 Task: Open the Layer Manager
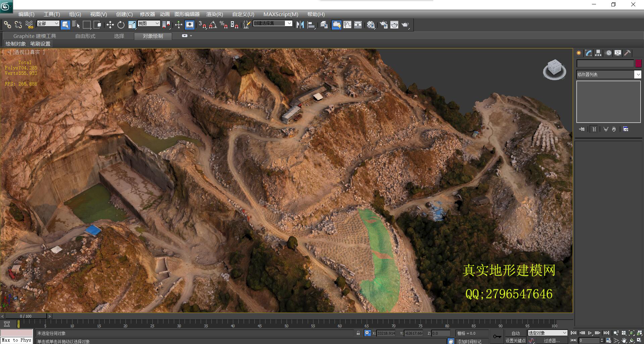tap(324, 24)
